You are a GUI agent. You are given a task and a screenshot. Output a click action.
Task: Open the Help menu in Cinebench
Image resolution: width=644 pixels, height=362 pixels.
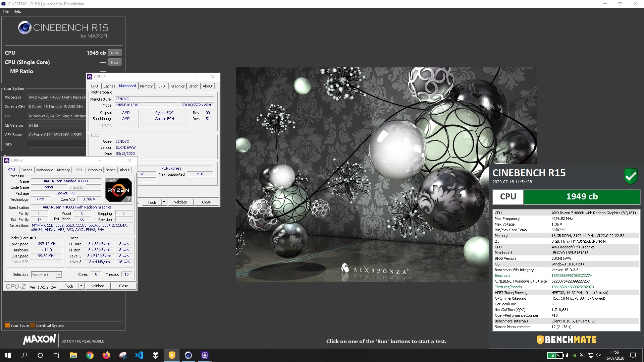(17, 11)
